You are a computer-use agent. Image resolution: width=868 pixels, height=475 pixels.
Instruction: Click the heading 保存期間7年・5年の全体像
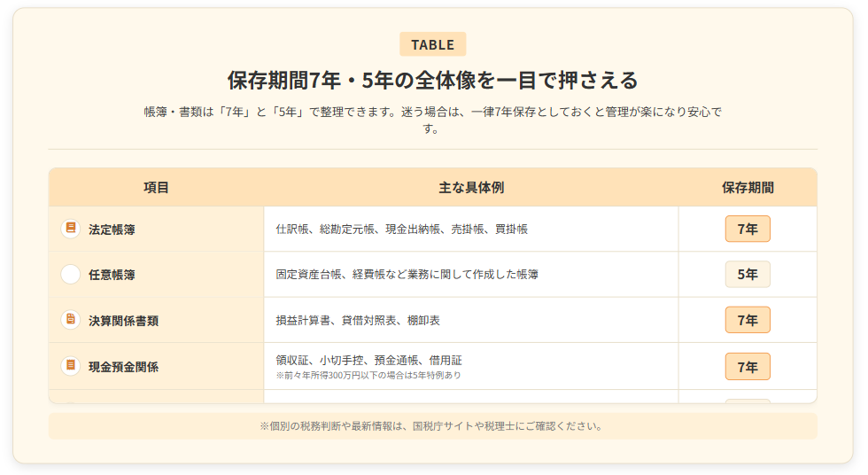click(432, 81)
